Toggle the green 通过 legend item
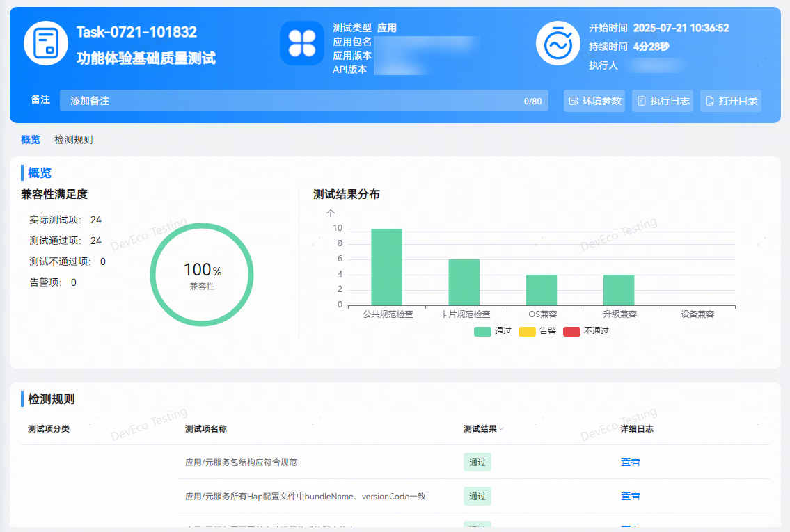The height and width of the screenshot is (532, 790). pyautogui.click(x=493, y=331)
